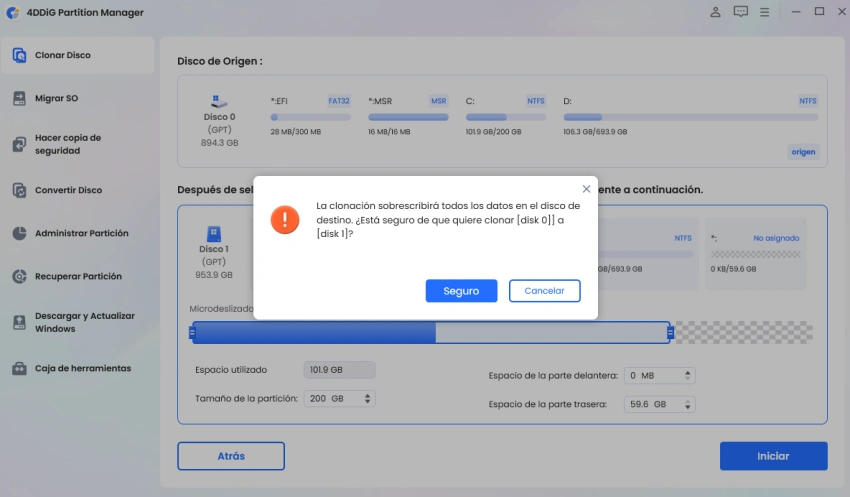Click the FAT32 label on EFI partition
The width and height of the screenshot is (850, 497).
[339, 101]
